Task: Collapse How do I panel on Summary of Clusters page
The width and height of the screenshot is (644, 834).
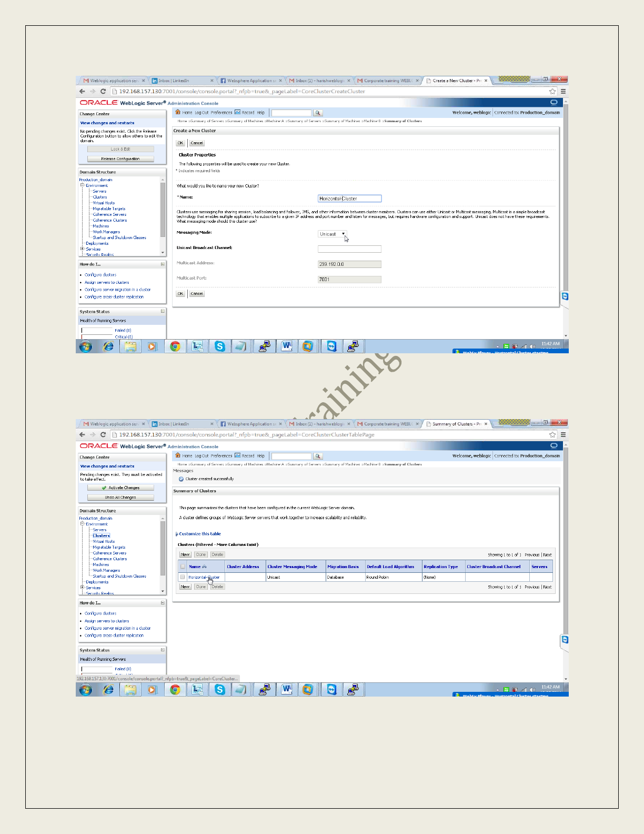Action: tap(163, 603)
